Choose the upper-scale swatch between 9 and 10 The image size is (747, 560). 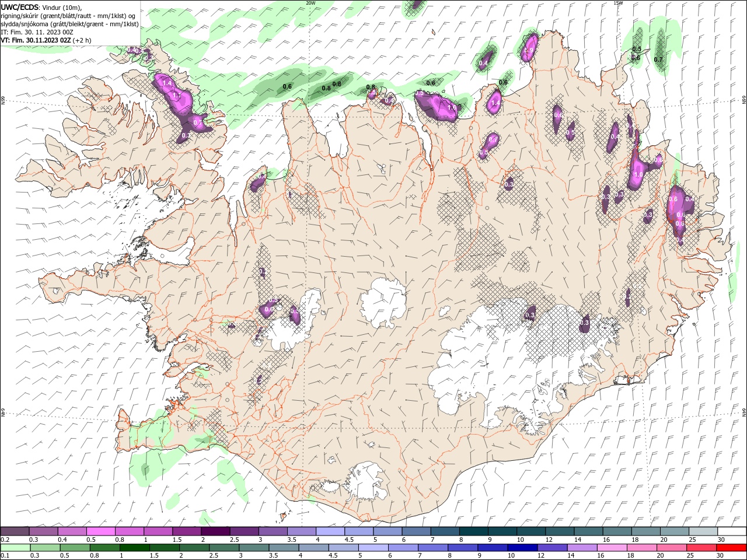pos(502,531)
